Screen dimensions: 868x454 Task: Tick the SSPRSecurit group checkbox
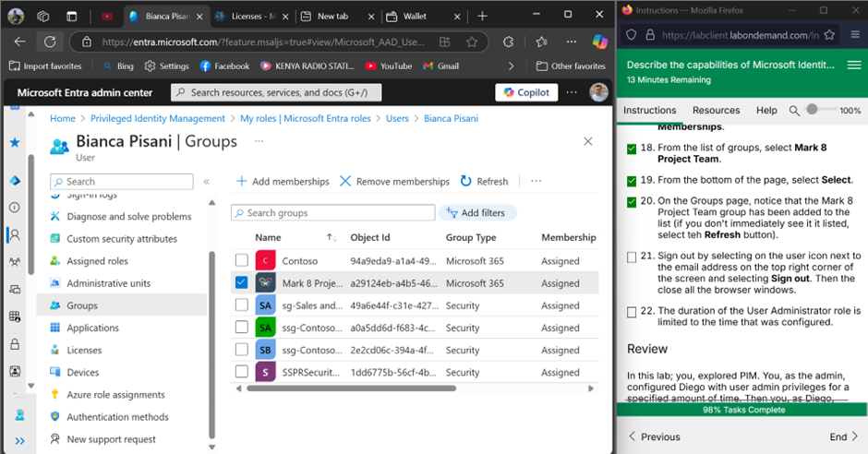[241, 371]
